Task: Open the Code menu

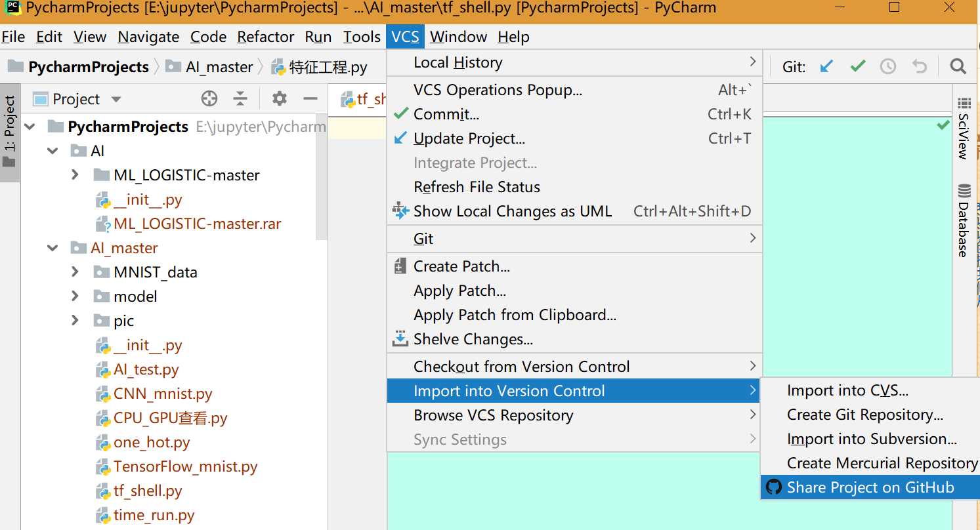Action: tap(209, 37)
